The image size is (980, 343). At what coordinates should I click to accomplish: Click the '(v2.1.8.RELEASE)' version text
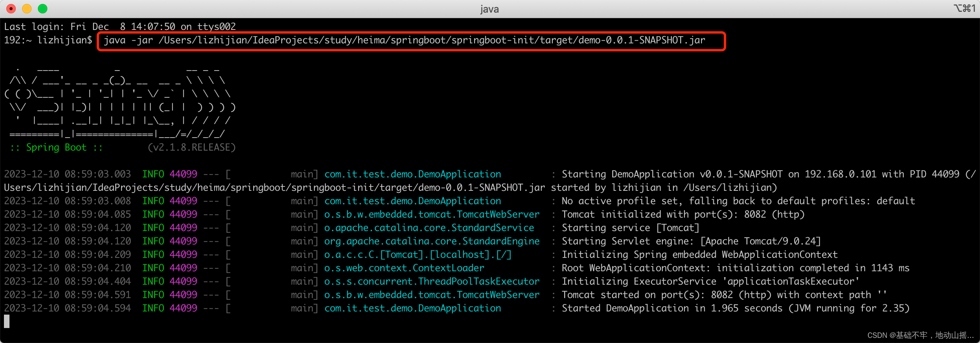point(191,147)
